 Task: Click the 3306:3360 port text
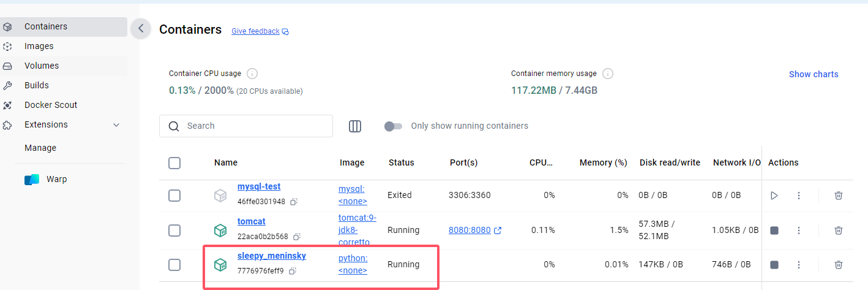(x=470, y=195)
